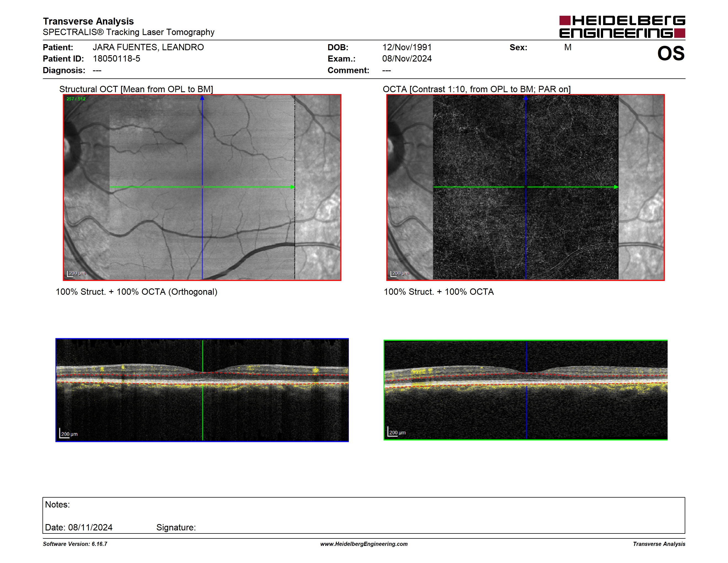Click the Signature field

[176, 527]
